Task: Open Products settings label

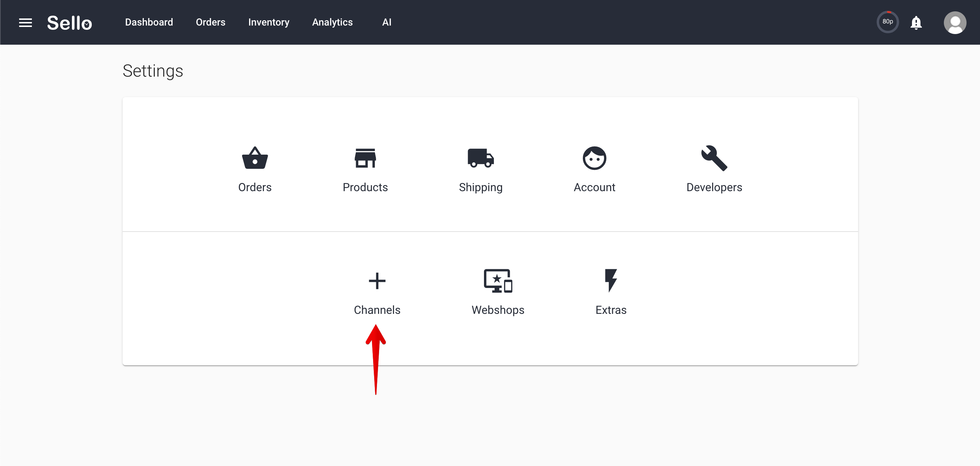Action: tap(365, 187)
